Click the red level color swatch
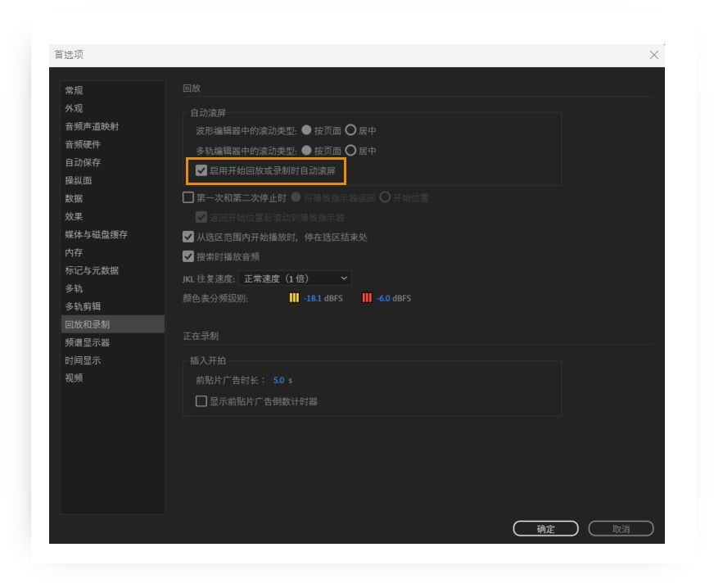Image resolution: width=714 pixels, height=588 pixels. (367, 298)
